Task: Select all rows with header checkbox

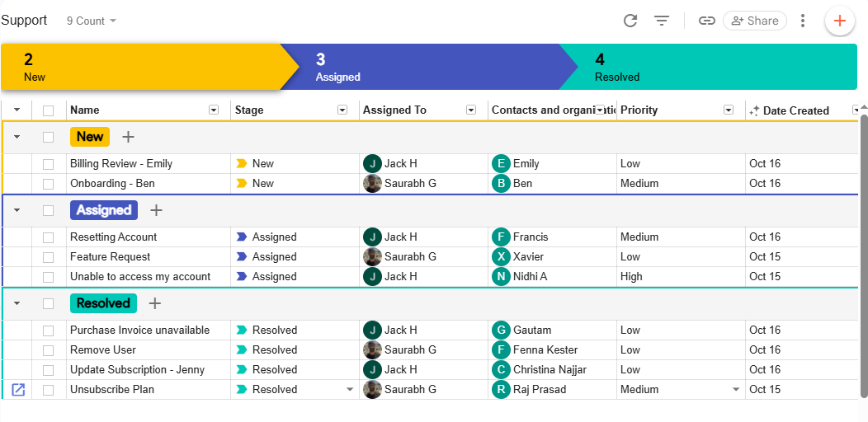Action: point(49,110)
